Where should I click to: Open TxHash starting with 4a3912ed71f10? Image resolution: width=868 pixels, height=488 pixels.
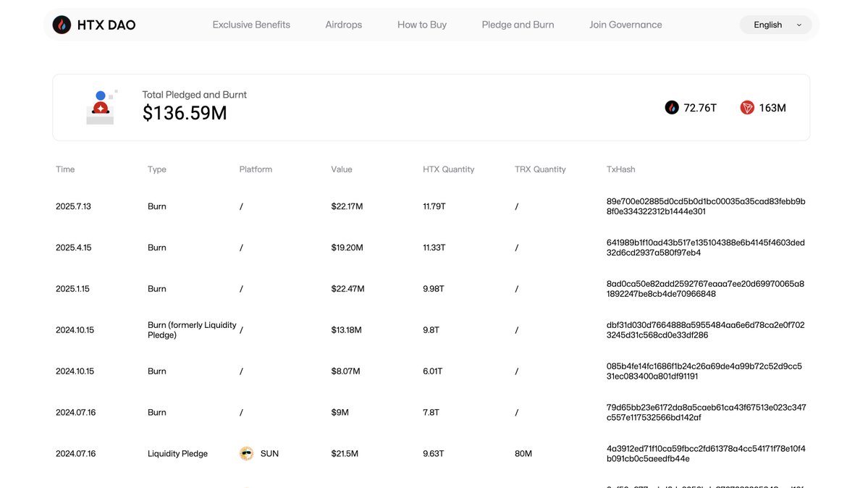706,453
